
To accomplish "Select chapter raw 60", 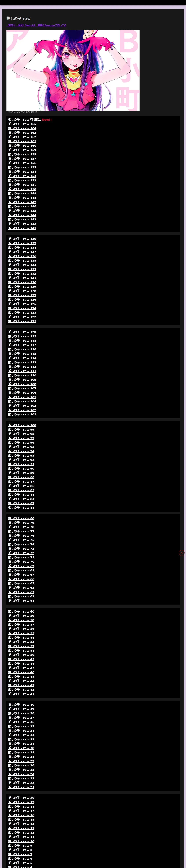I will [21, 612].
